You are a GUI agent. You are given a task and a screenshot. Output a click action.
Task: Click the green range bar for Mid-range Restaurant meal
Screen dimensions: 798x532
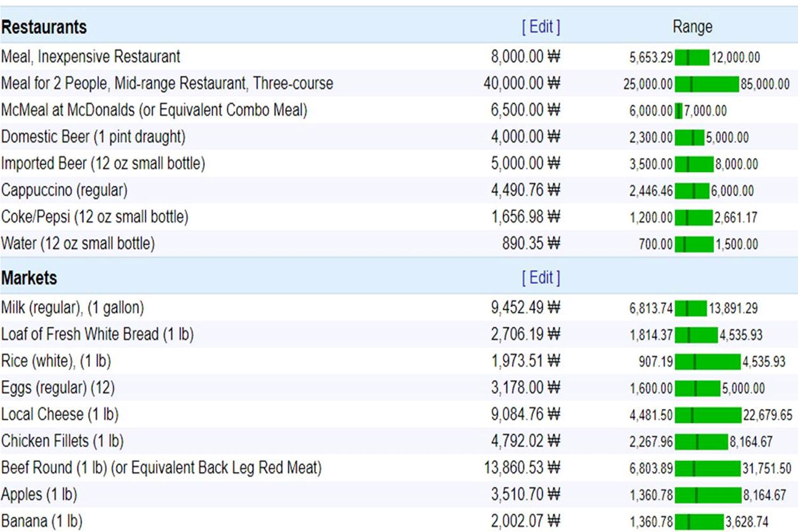coord(707,84)
